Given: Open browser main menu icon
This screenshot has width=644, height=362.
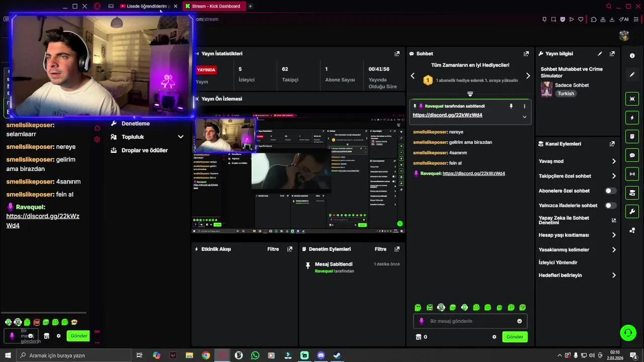Looking at the screenshot, I should (636, 20).
